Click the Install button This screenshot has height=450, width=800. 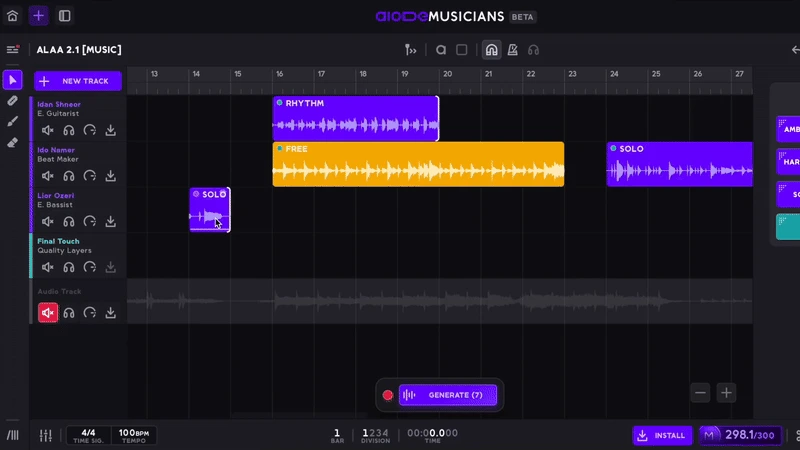tap(661, 435)
